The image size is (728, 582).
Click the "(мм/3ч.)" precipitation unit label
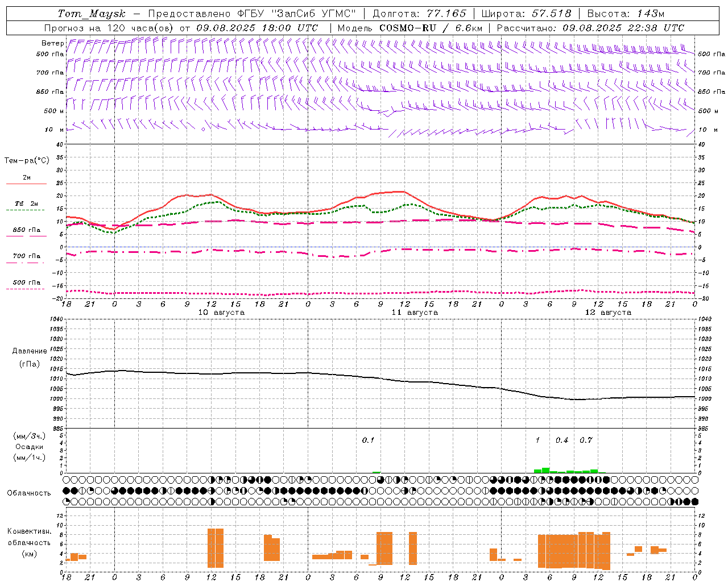(x=29, y=436)
